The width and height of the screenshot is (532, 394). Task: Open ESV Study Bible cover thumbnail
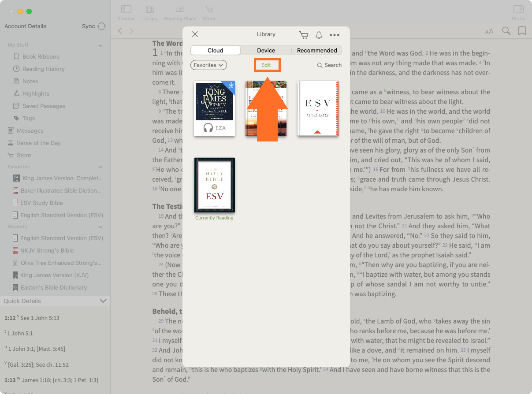(318, 108)
